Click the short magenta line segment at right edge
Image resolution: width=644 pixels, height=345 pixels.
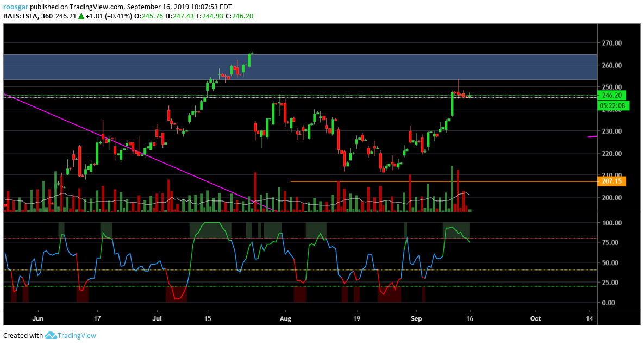592,137
